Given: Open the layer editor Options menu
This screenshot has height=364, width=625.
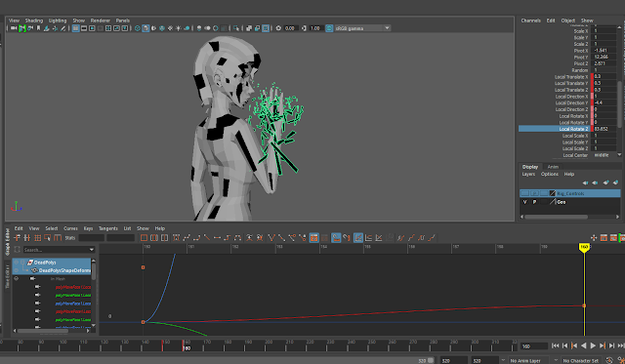Looking at the screenshot, I should pos(550,174).
